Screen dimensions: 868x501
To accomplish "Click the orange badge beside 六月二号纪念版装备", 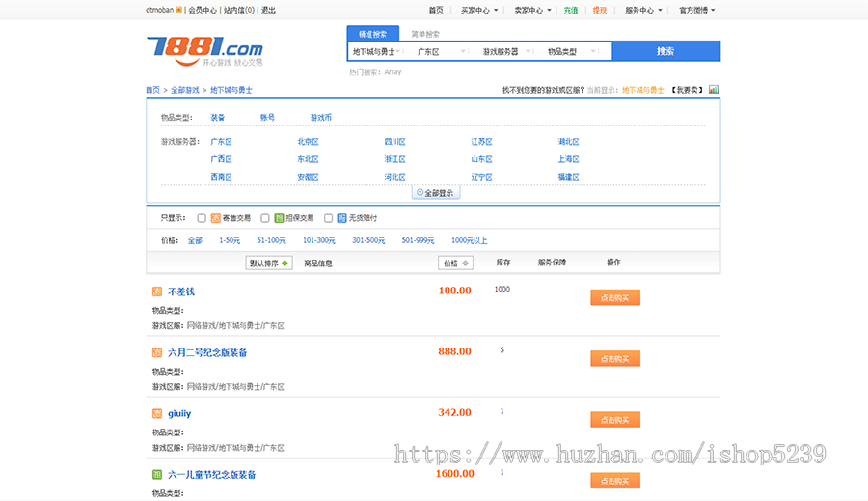I will pos(157,352).
